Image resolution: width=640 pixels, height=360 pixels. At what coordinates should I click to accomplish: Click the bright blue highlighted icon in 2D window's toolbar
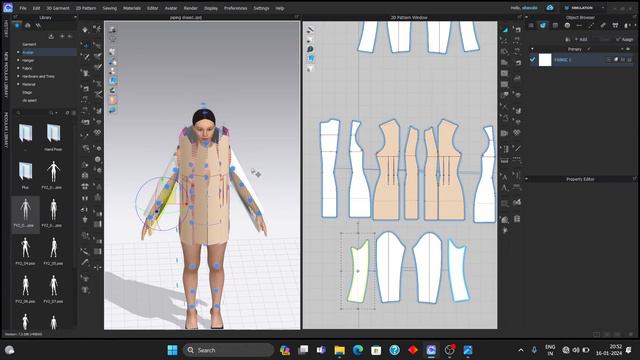pos(311,58)
